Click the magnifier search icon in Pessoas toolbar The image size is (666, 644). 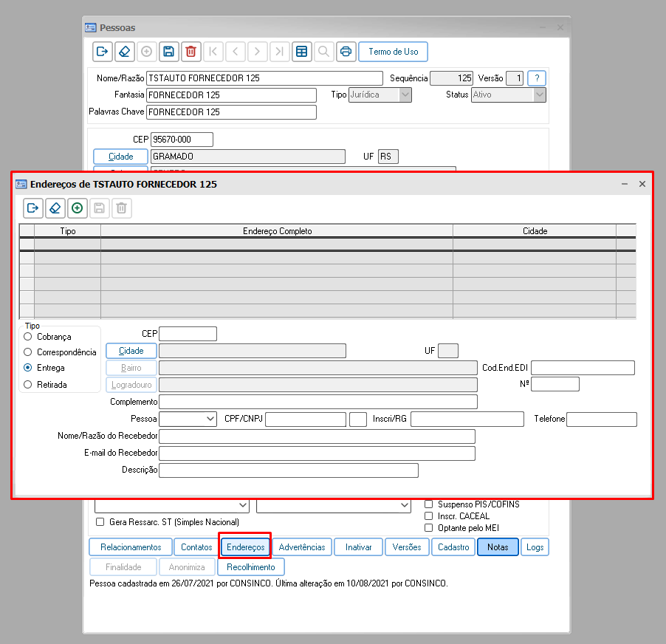tap(323, 52)
